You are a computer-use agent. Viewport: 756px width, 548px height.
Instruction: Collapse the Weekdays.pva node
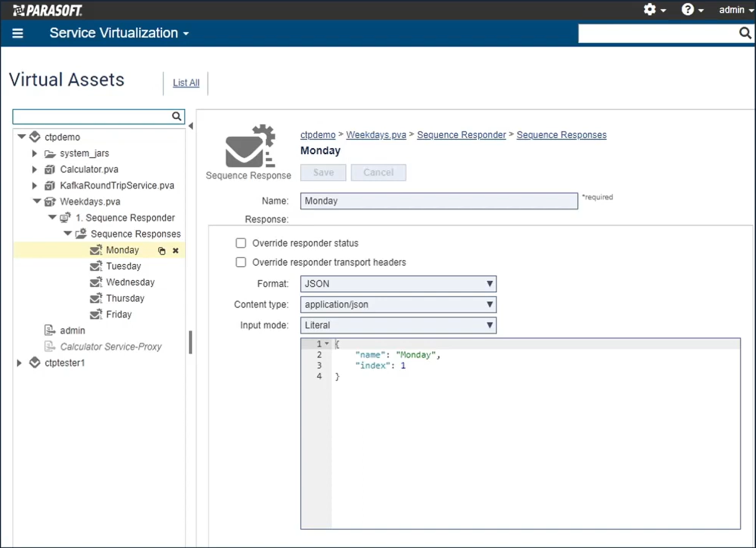[37, 201]
